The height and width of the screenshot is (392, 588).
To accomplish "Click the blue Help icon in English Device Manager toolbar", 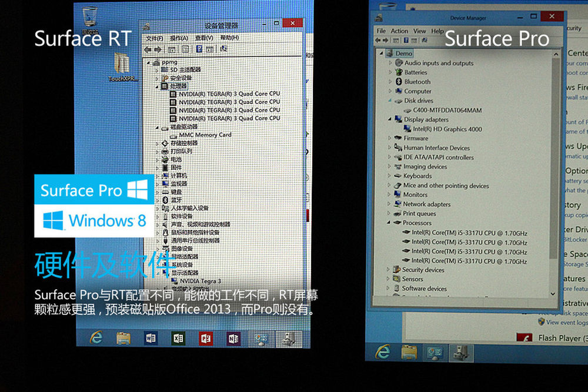I will (x=406, y=40).
